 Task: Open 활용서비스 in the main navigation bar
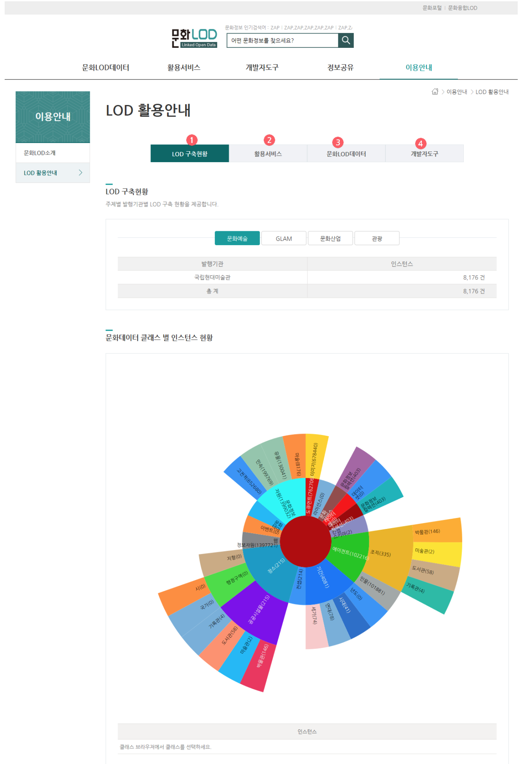click(184, 67)
